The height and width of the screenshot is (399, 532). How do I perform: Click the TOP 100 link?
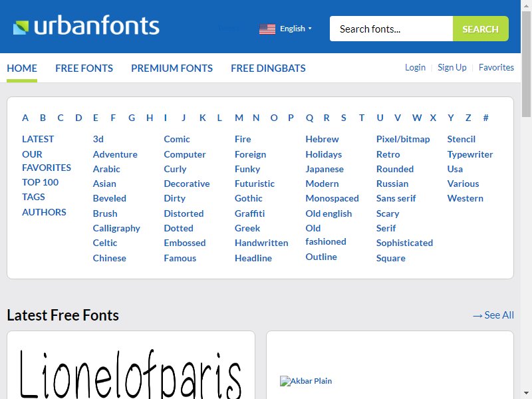tap(40, 182)
